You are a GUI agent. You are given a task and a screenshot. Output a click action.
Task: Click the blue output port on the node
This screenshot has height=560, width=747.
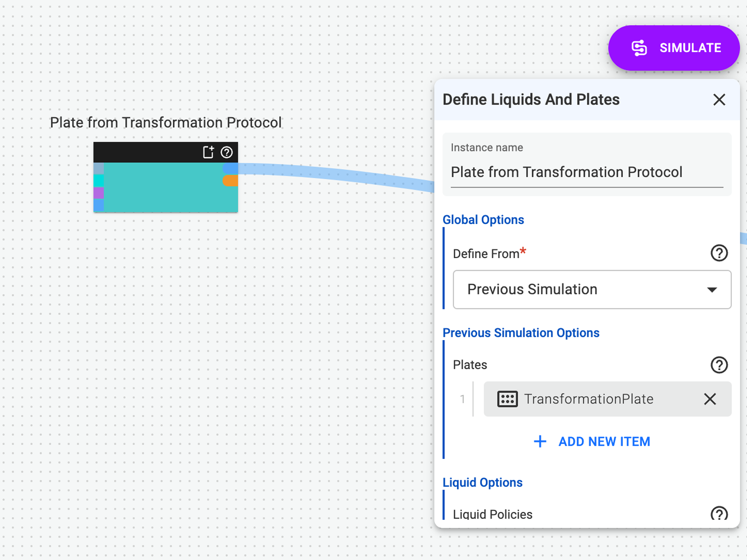point(230,168)
